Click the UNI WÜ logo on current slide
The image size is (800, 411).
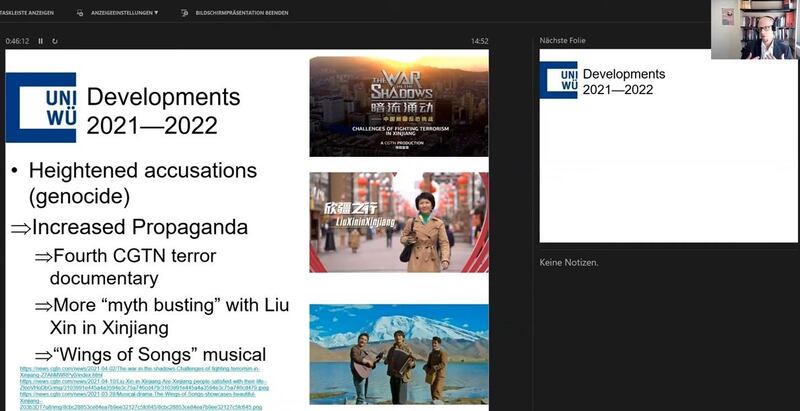pyautogui.click(x=41, y=107)
